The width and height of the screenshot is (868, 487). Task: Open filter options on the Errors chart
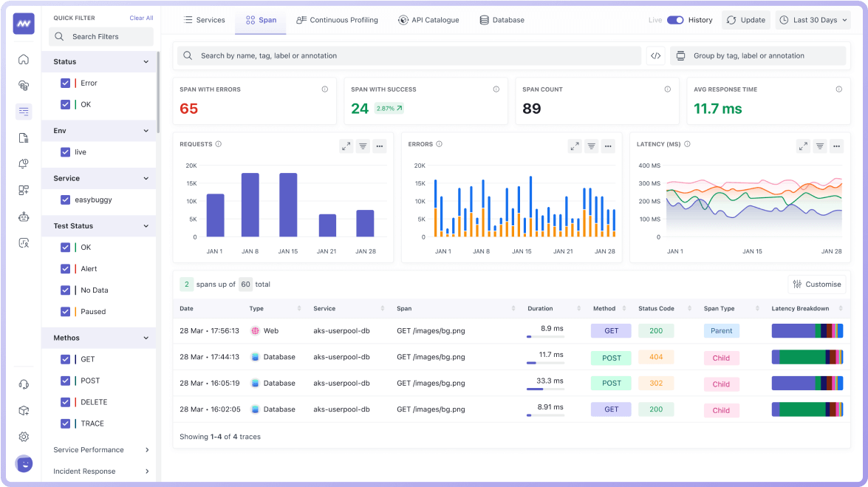[591, 146]
